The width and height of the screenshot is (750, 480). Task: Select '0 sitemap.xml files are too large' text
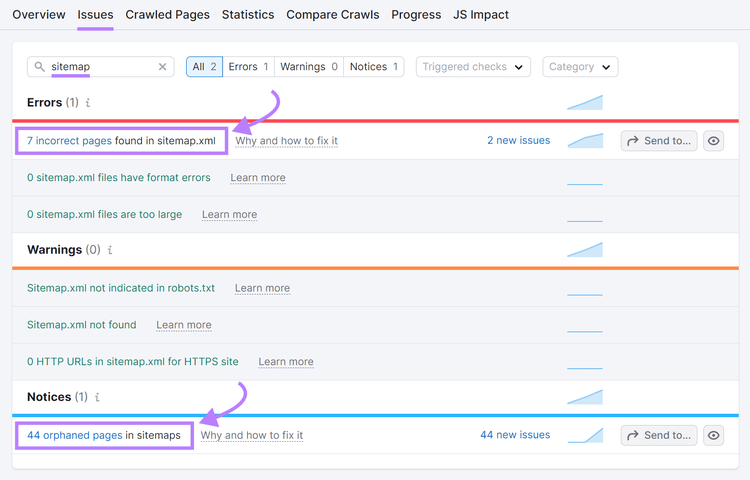(104, 215)
